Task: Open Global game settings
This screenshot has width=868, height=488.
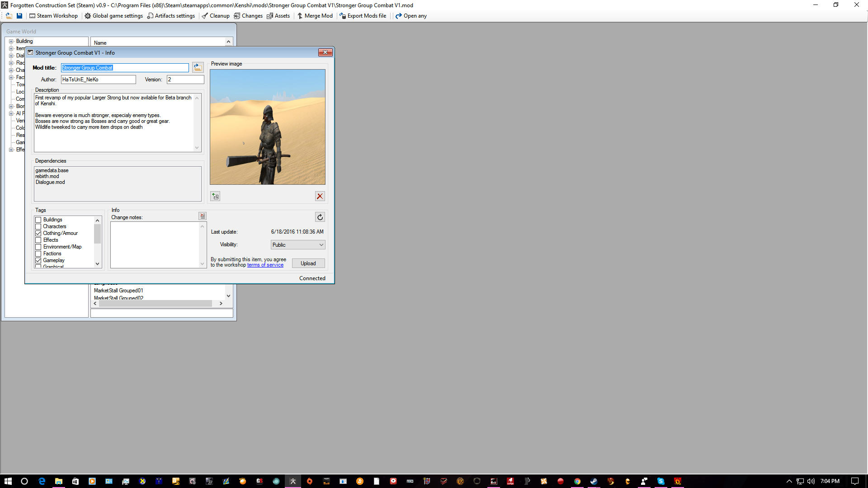Action: point(113,16)
